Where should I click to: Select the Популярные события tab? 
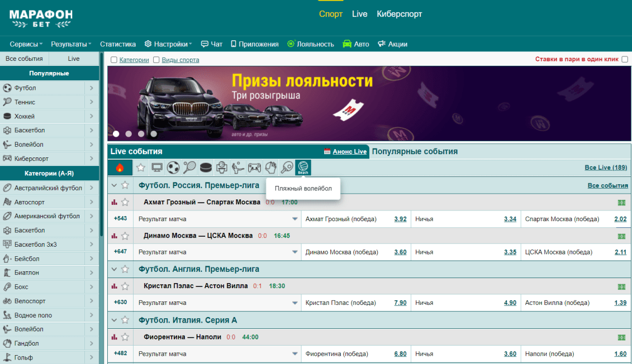coord(415,151)
